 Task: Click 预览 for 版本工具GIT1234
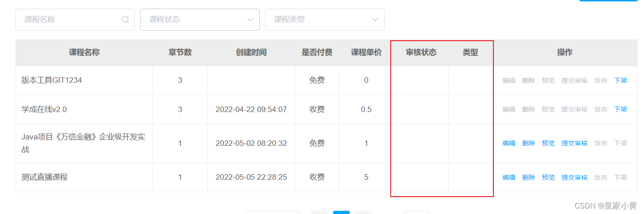pyautogui.click(x=548, y=80)
